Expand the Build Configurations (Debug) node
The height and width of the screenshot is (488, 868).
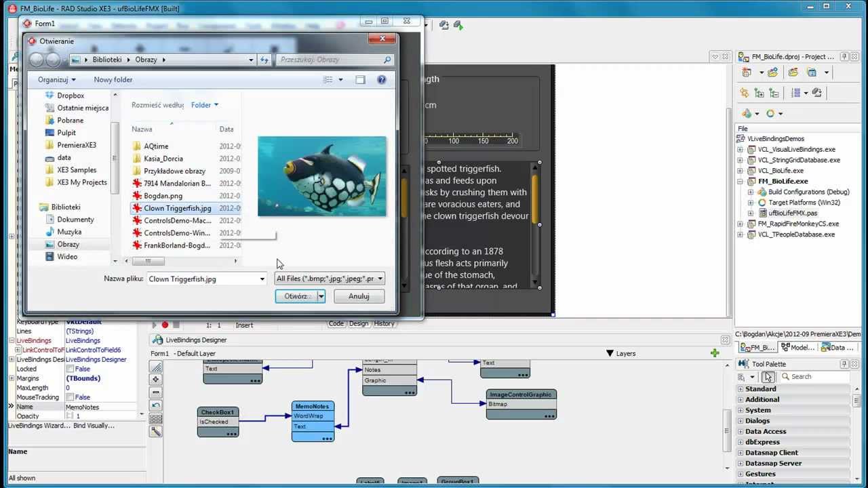coord(751,192)
